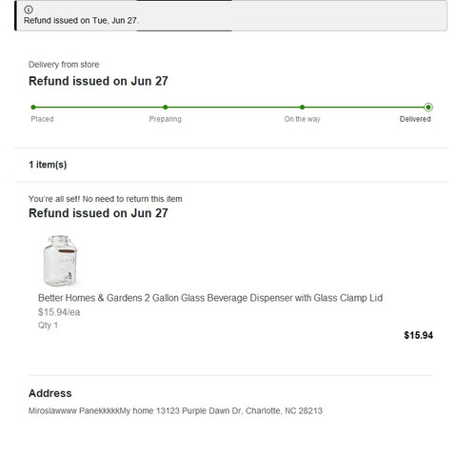This screenshot has width=476, height=456.
Task: Click the Delivery from store label
Action: pyautogui.click(x=64, y=65)
